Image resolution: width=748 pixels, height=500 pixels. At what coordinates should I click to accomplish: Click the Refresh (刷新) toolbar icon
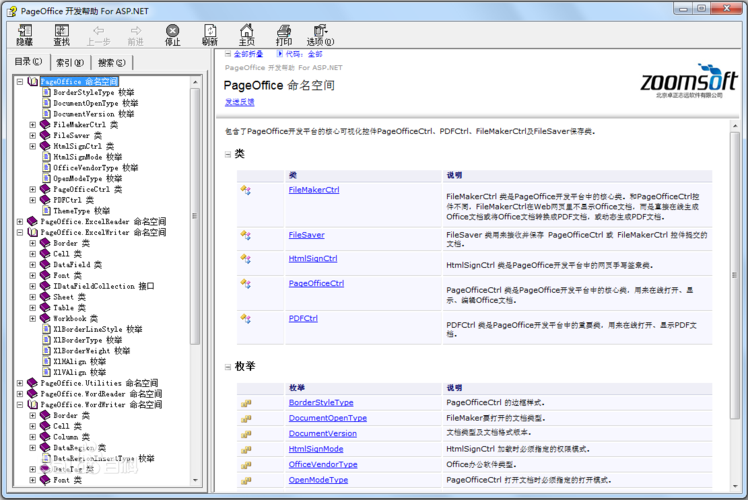click(x=209, y=35)
